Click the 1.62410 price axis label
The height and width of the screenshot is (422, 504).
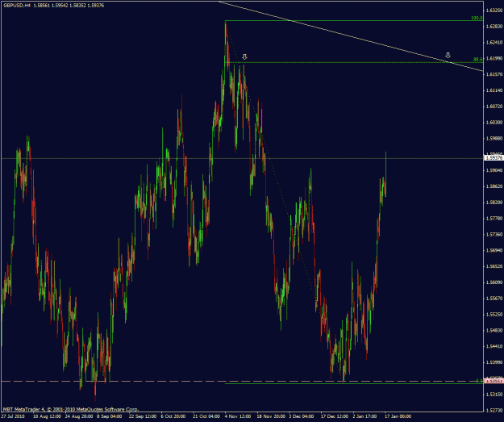click(x=494, y=43)
